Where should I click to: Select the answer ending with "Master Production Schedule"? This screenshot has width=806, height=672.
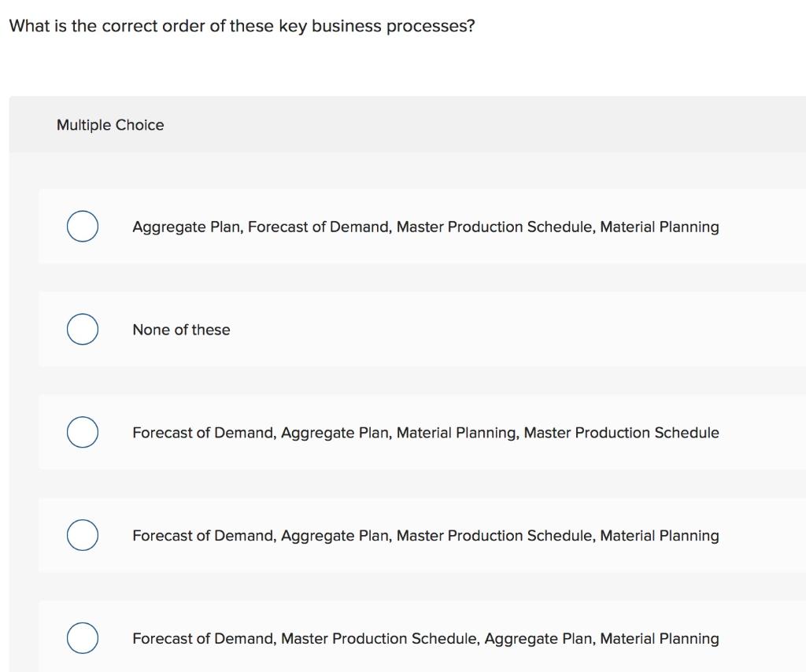point(425,432)
